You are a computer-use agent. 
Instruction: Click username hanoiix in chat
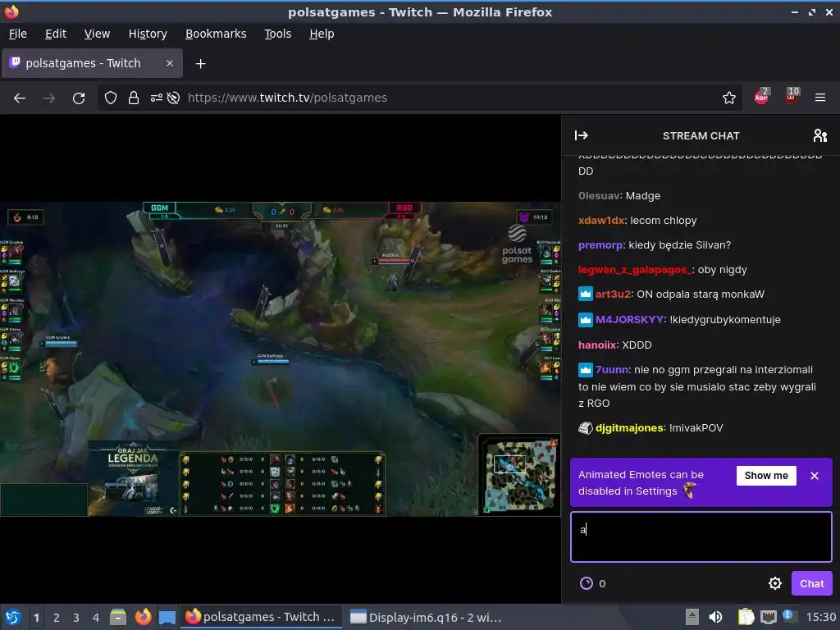pyautogui.click(x=597, y=345)
